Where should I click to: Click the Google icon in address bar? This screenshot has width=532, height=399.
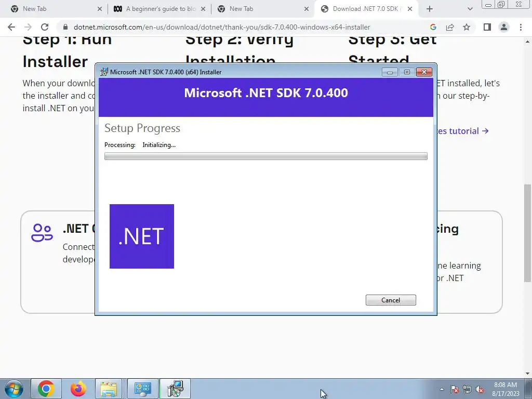click(433, 27)
